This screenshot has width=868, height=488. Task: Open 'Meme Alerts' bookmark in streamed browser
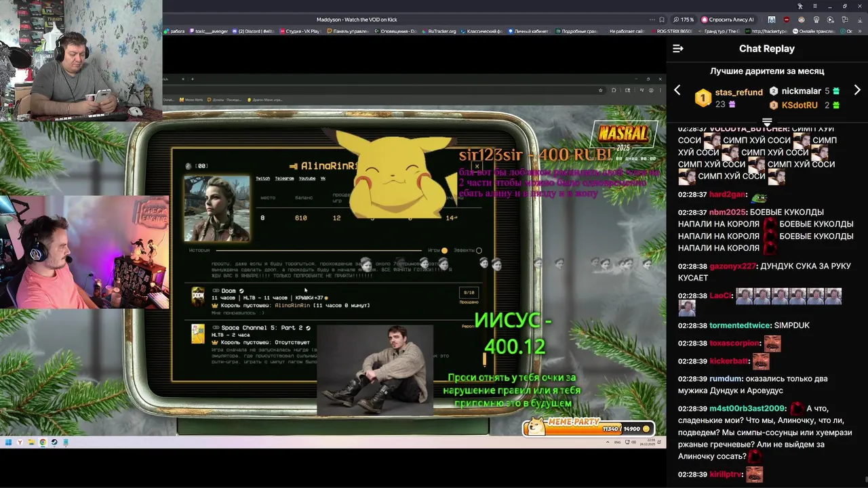coord(190,100)
